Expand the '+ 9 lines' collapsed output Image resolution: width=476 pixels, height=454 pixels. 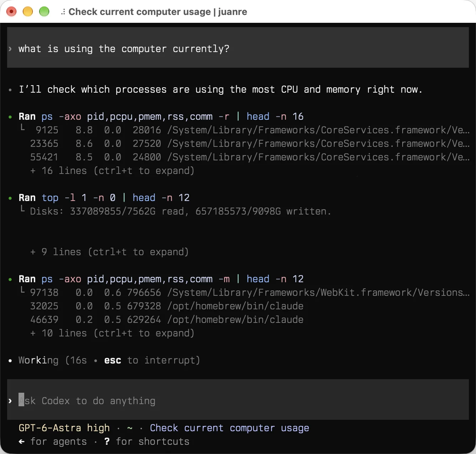(109, 252)
